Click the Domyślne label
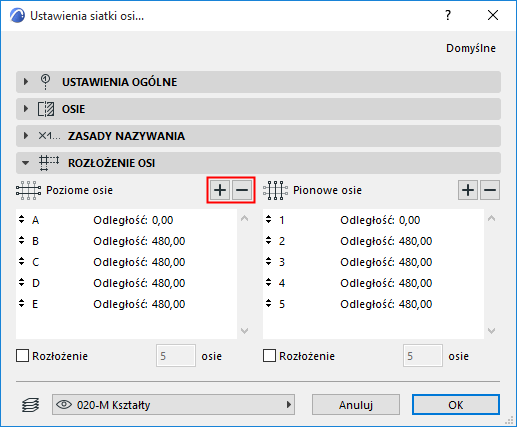 click(471, 48)
